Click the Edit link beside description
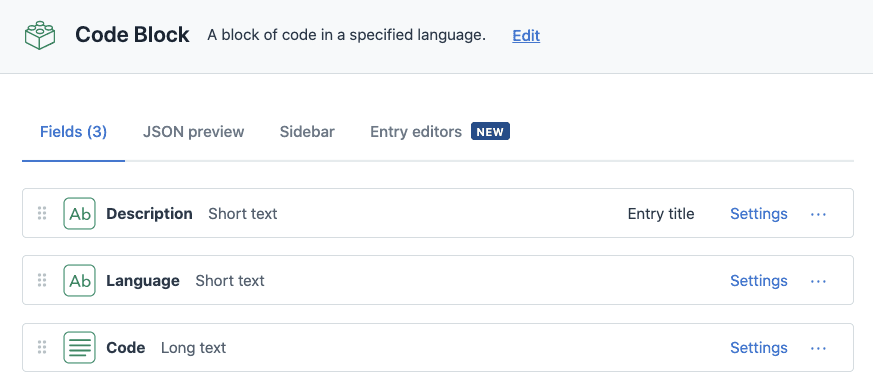The height and width of the screenshot is (391, 873). [526, 36]
